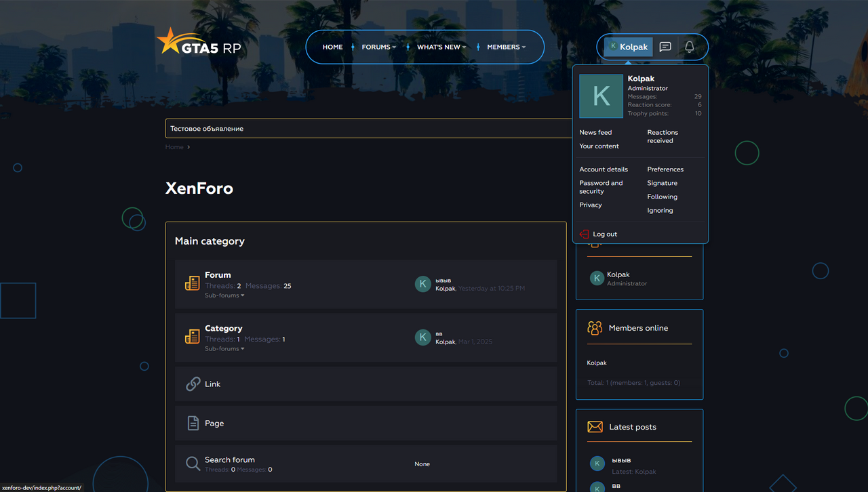
Task: Click the magnifier icon beside Search forum
Action: pos(193,464)
